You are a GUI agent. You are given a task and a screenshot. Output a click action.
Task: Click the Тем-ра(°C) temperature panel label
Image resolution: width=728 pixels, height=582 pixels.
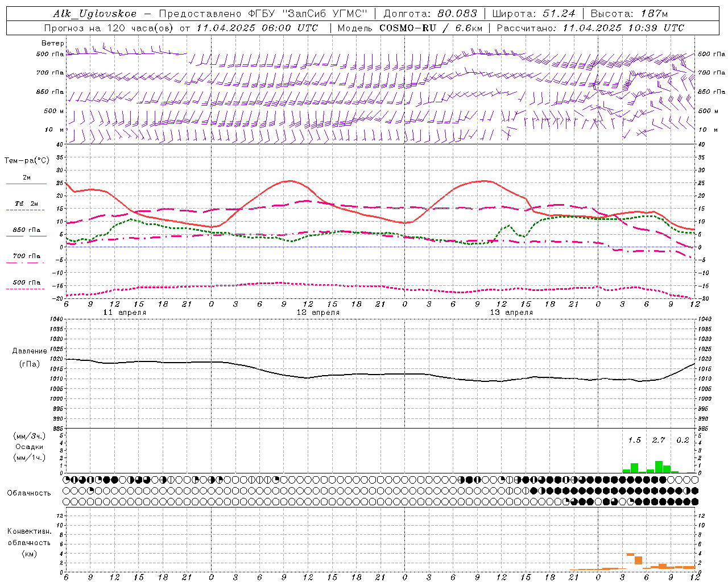point(27,161)
